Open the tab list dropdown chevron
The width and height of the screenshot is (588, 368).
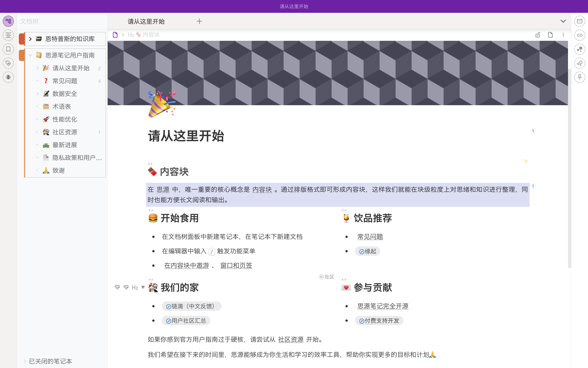(x=563, y=21)
